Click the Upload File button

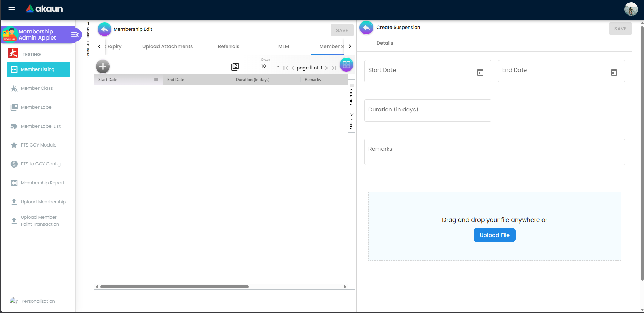click(494, 235)
